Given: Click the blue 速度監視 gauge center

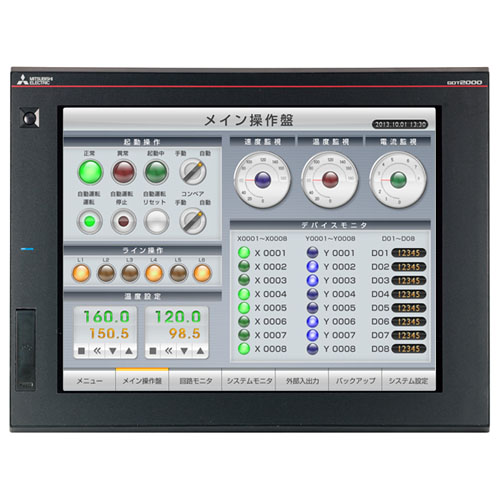Looking at the screenshot, I should pos(263,180).
